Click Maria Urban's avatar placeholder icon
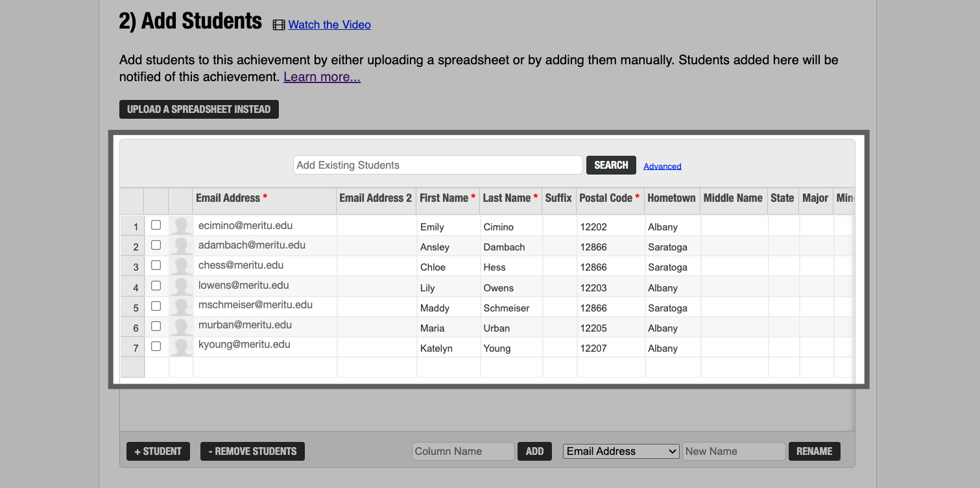The width and height of the screenshot is (980, 488). pos(181,326)
